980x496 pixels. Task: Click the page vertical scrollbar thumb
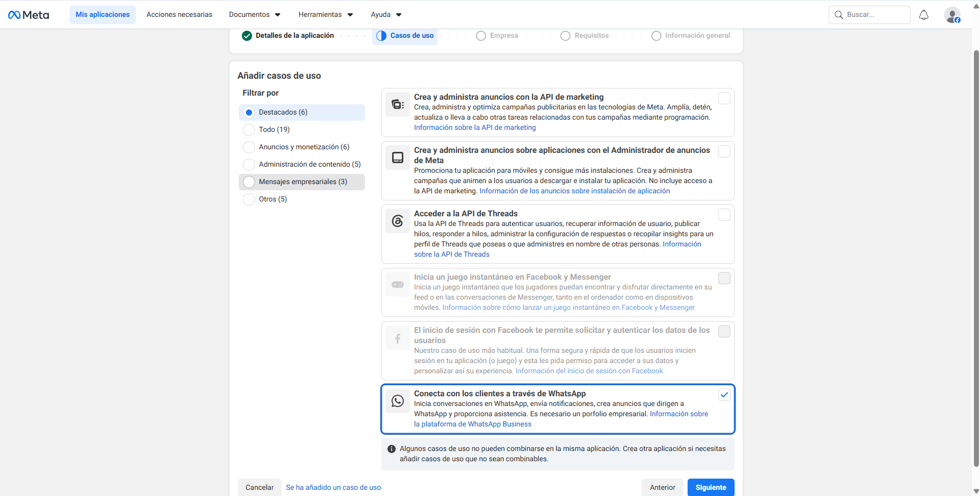(x=976, y=258)
